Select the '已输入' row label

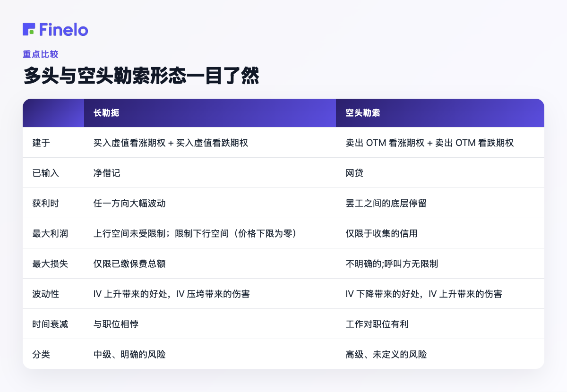pos(45,173)
